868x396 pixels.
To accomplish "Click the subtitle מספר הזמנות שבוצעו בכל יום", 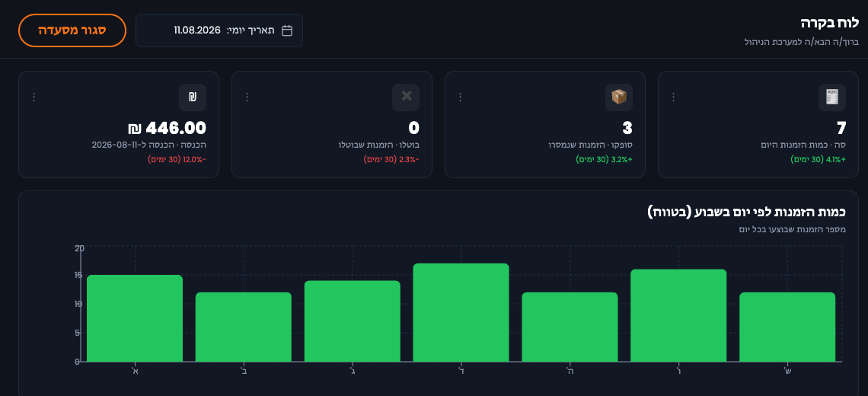I will point(793,229).
